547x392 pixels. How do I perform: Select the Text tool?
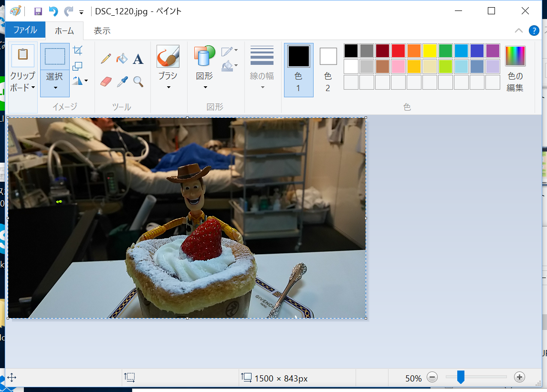pos(138,59)
